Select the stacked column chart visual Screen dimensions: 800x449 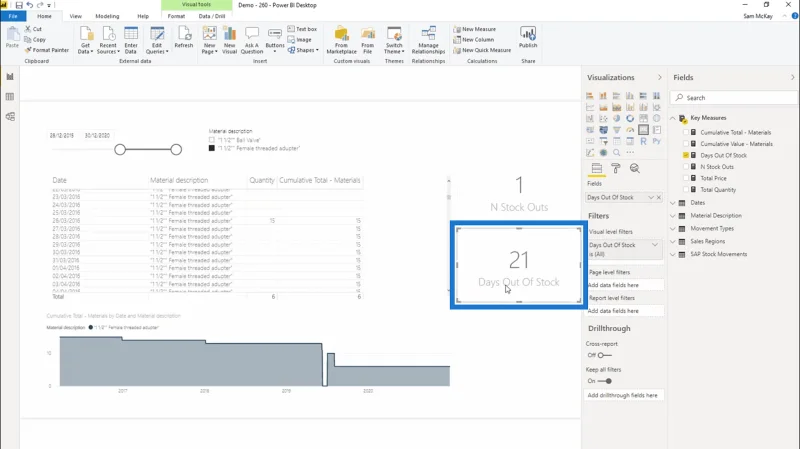pos(603,95)
